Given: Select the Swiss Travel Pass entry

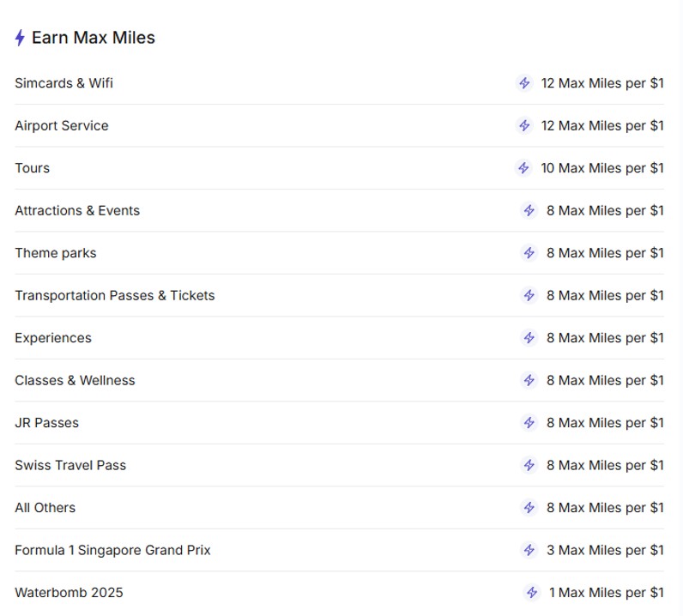Looking at the screenshot, I should 70,466.
